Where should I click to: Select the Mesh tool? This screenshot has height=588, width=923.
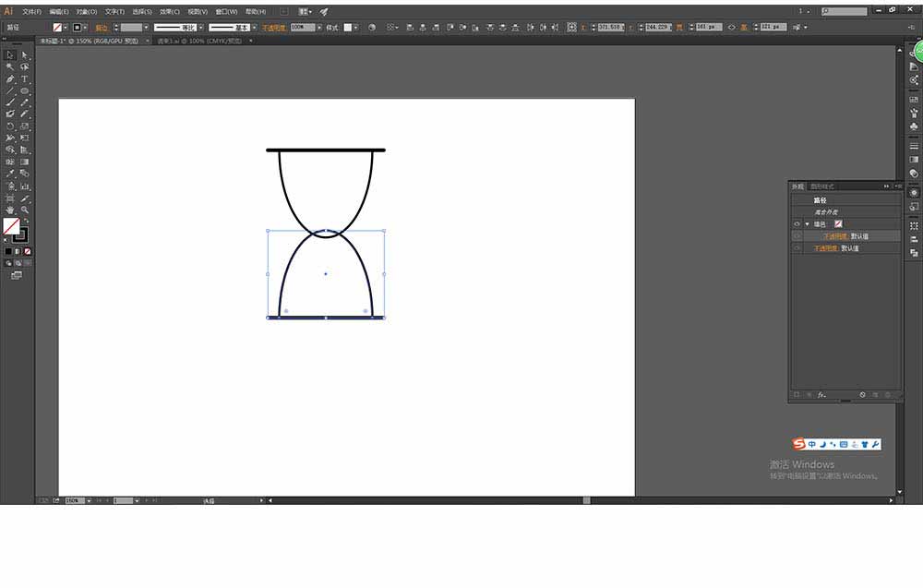tap(10, 162)
